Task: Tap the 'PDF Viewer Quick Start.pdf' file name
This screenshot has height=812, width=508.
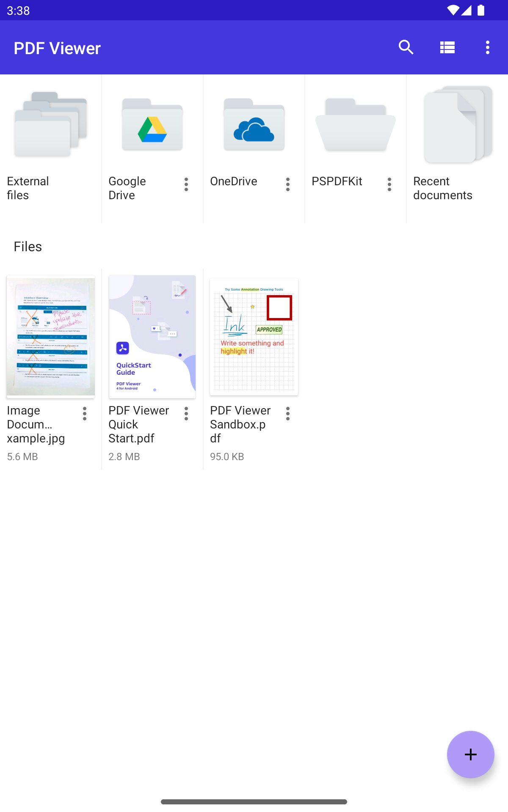Action: point(139,424)
